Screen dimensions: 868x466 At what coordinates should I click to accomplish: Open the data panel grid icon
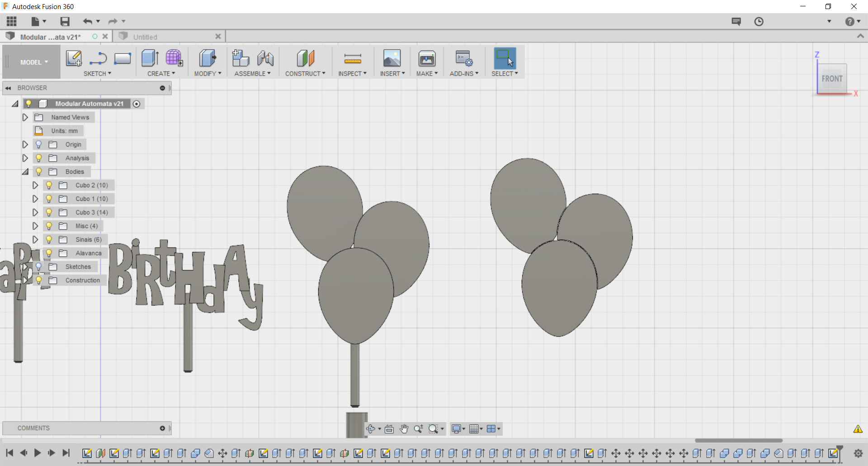[x=11, y=21]
